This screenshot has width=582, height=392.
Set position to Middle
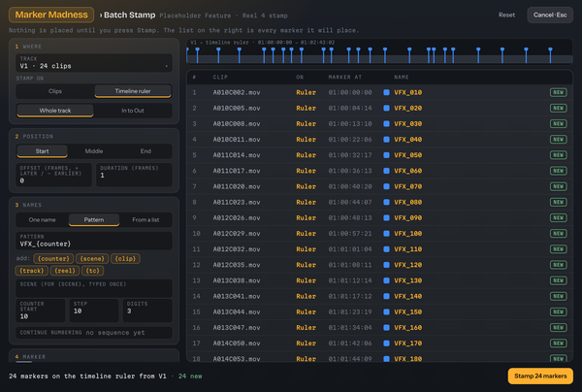[94, 151]
